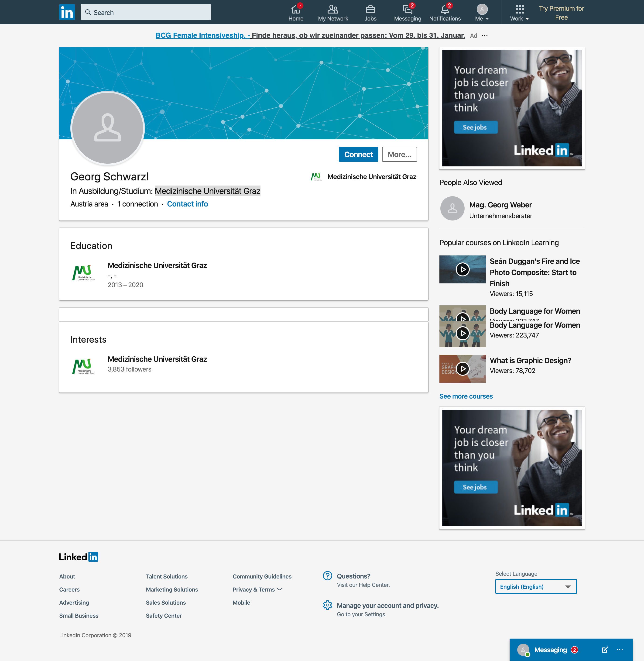Open What is Graphic Design? course title

[530, 361]
